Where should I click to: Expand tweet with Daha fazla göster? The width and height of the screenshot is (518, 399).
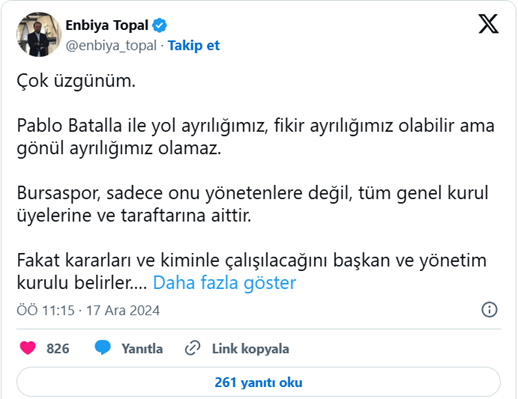point(224,283)
